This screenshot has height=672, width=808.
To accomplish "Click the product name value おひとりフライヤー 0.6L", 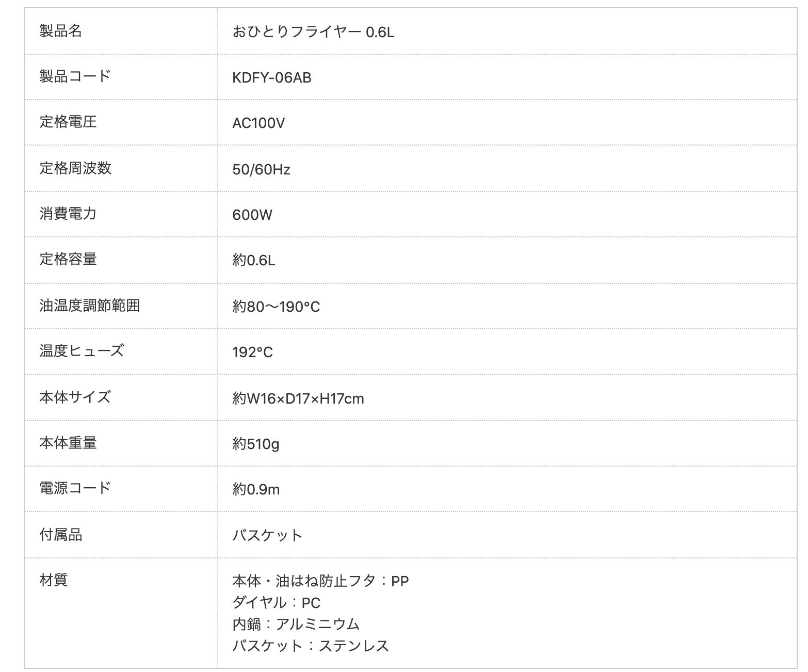I will click(x=313, y=32).
